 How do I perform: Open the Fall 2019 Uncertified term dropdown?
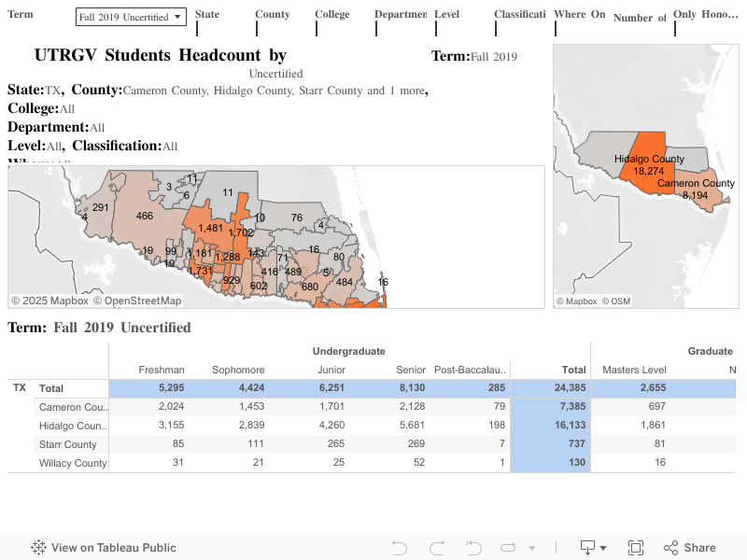point(129,17)
